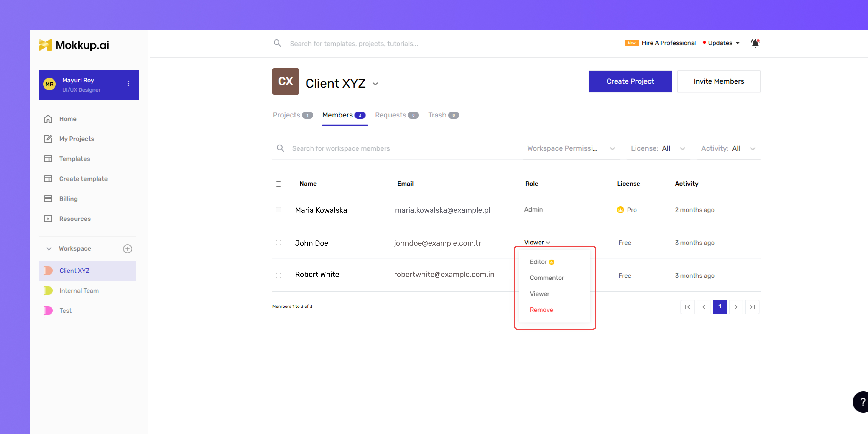Click the Resources play icon

48,219
